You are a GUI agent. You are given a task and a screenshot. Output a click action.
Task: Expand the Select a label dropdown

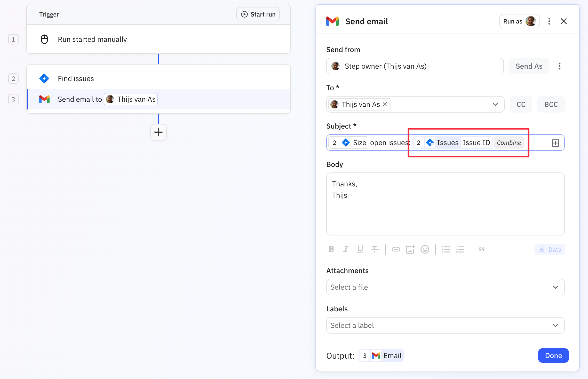click(x=555, y=325)
